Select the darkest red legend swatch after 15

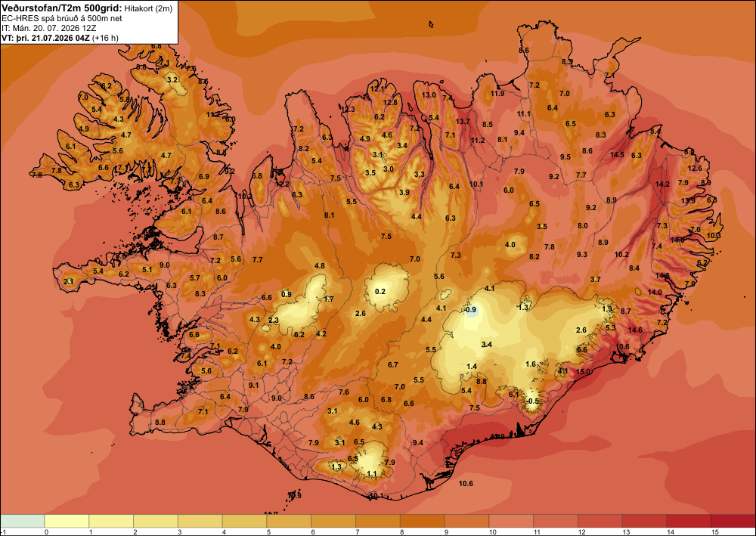coord(733,521)
